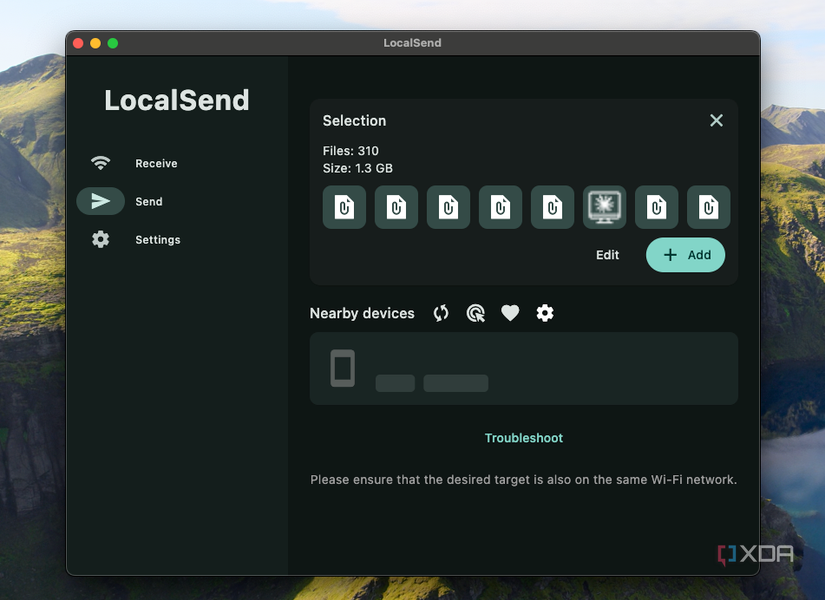
Task: Click the third file attachment thumbnail
Action: [448, 207]
